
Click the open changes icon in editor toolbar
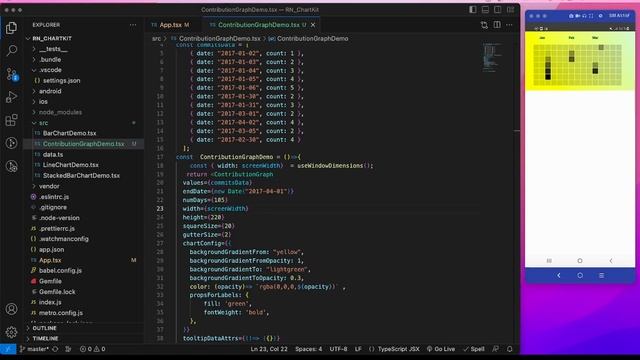[x=484, y=25]
